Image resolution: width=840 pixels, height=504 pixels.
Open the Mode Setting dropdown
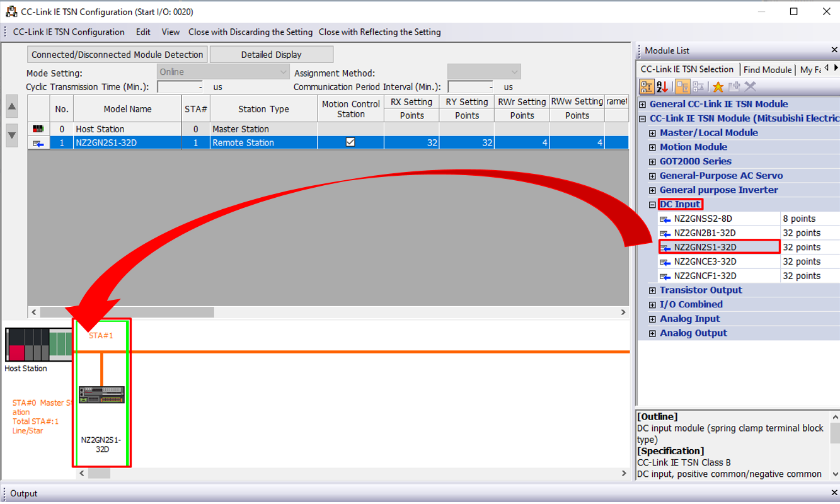click(x=223, y=72)
